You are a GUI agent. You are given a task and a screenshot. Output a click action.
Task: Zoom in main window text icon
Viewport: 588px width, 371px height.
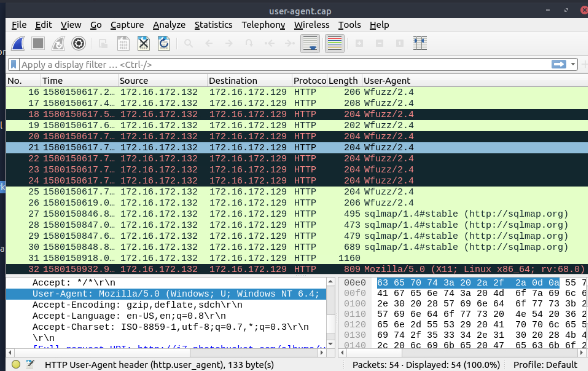click(359, 43)
